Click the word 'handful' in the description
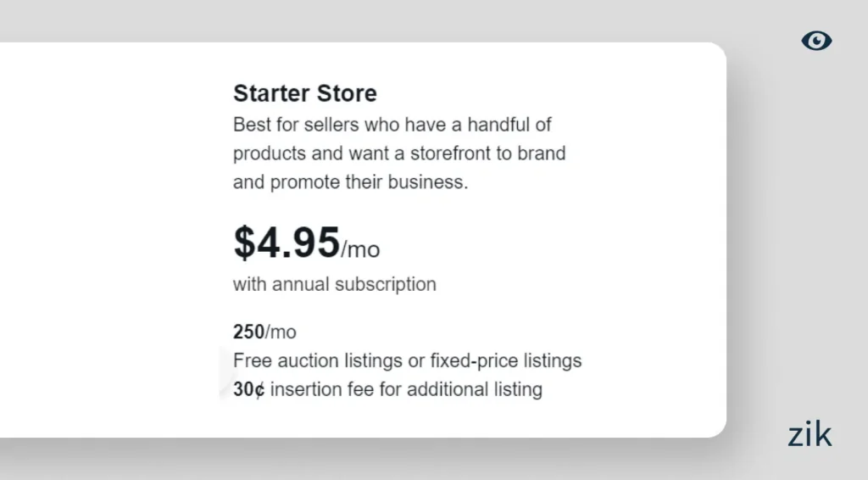 501,125
